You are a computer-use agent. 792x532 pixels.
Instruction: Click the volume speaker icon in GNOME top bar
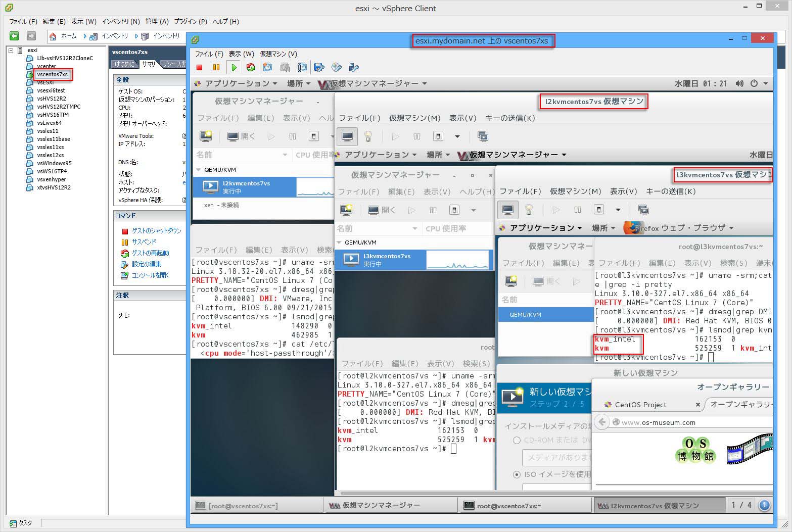tap(739, 83)
